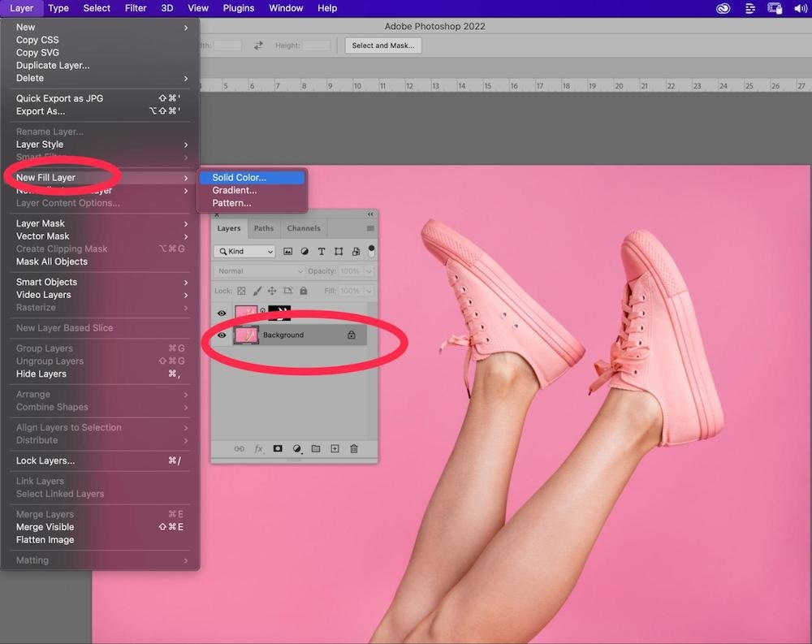Create a new layer with plus icon
The height and width of the screenshot is (644, 812).
coord(335,448)
